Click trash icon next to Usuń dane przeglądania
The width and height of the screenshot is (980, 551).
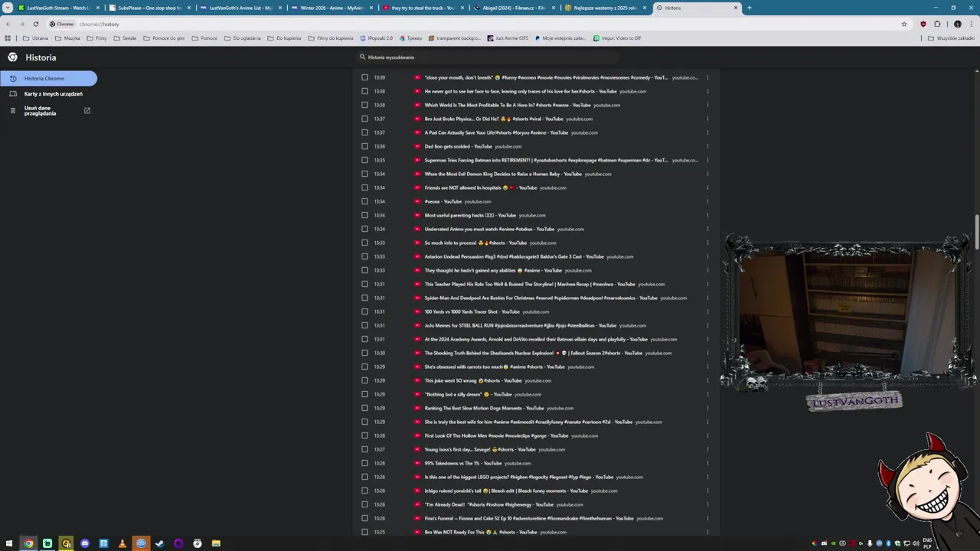(13, 110)
